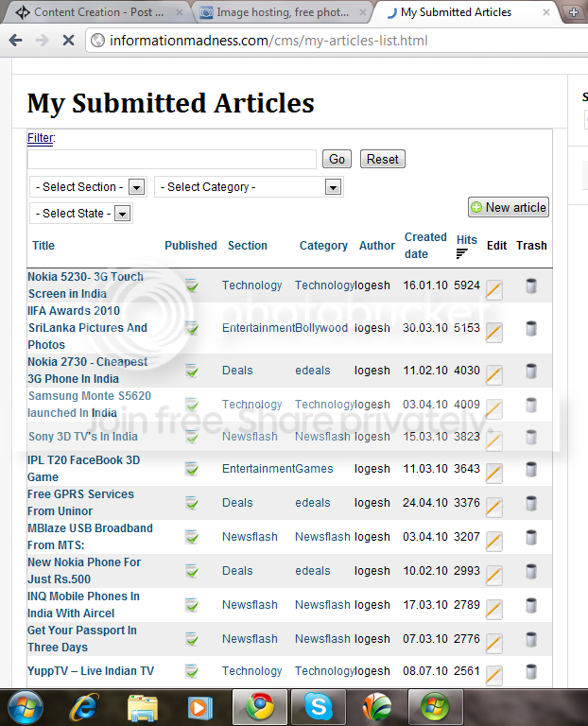Sort articles by Section column
Viewport: 588px width, 726px height.
(248, 246)
